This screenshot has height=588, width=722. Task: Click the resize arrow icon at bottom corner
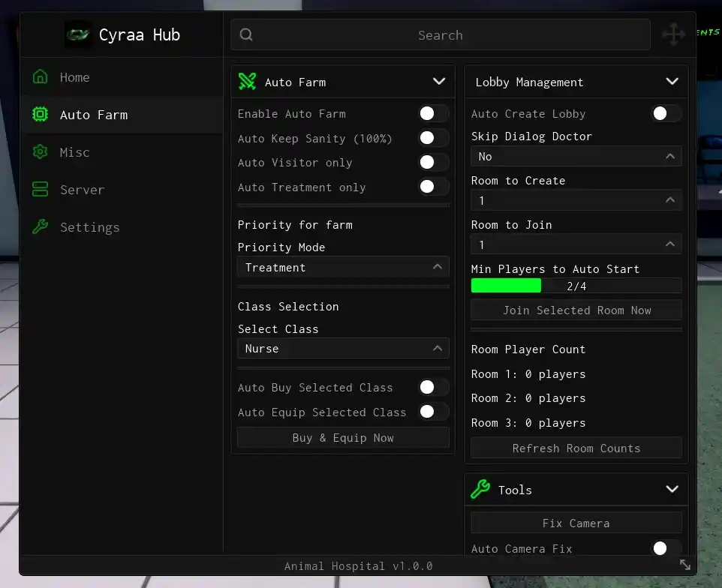tap(685, 565)
